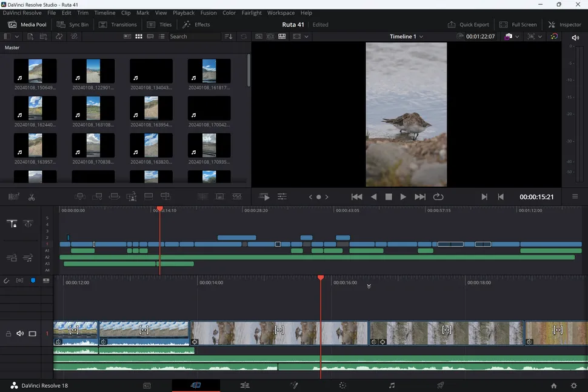Open Project Settings gear icon
Screen dimensions: 588x392
[x=573, y=385]
